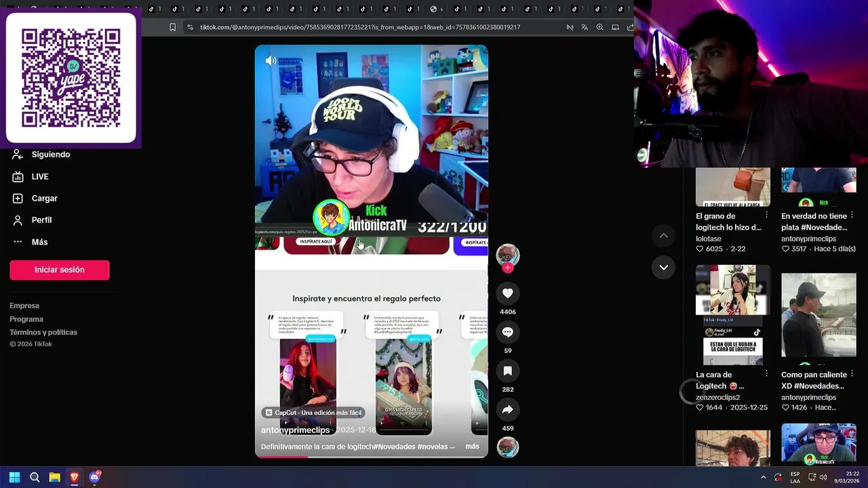
Task: Click 2025-12-25 date on zenzeroclips2 video
Action: coord(749,408)
